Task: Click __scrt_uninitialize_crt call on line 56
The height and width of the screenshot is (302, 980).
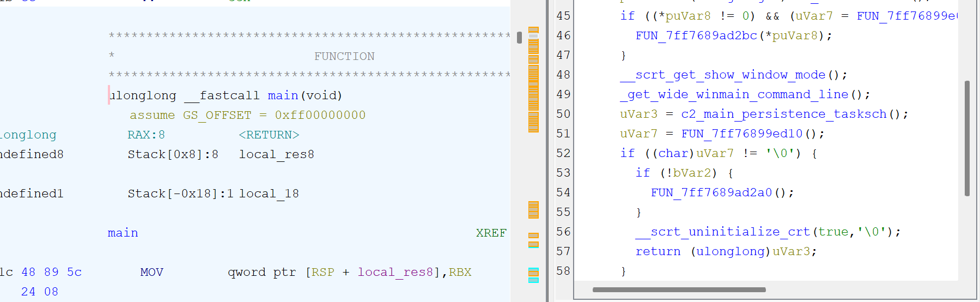Action: (723, 232)
